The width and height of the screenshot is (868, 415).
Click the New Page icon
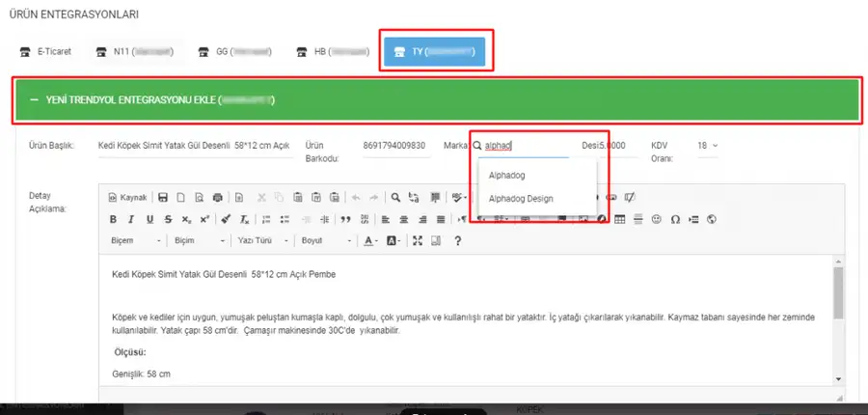pos(180,197)
